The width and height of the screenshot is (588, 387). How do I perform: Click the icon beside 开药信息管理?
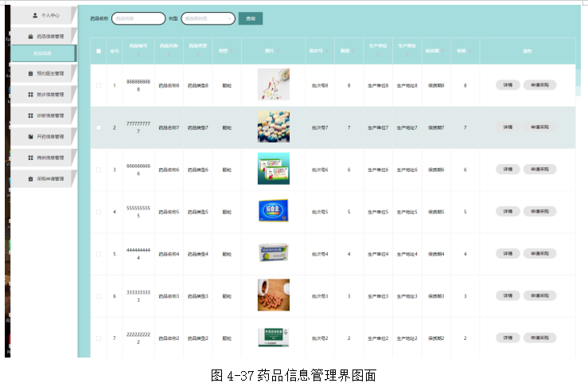click(31, 137)
